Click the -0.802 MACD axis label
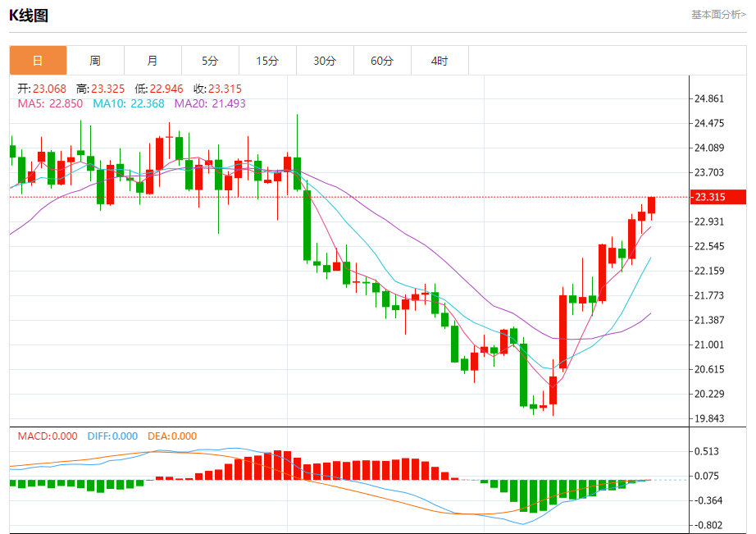Image resolution: width=756 pixels, height=534 pixels. coord(708,525)
